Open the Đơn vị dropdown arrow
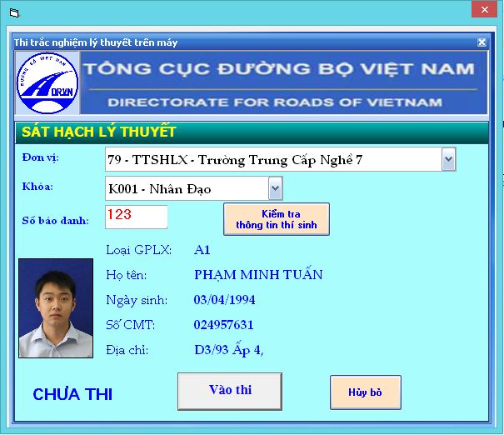Viewport: 504px width, 435px height. click(x=448, y=159)
